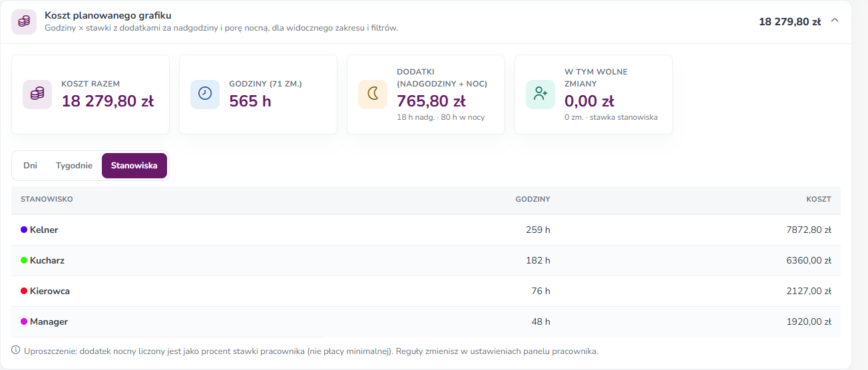Click the '0 zm. · stawka stanowiska' text
Viewport: 868px width, 370px height.
point(611,117)
